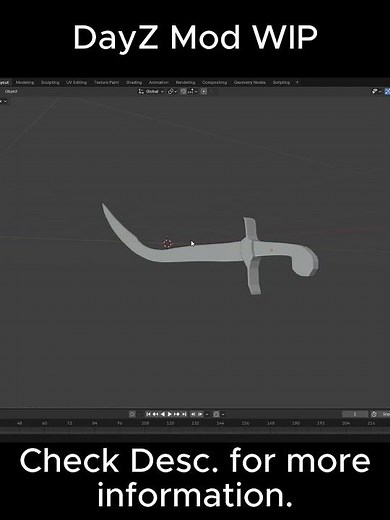This screenshot has width=390, height=520.
Task: Switch to the Animation workspace tab
Action: (x=159, y=82)
